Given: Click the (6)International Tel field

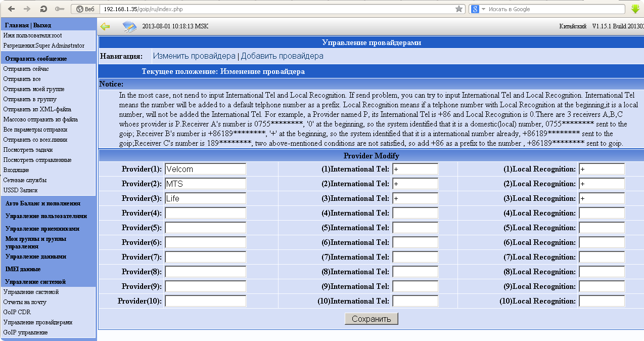Looking at the screenshot, I should 415,242.
